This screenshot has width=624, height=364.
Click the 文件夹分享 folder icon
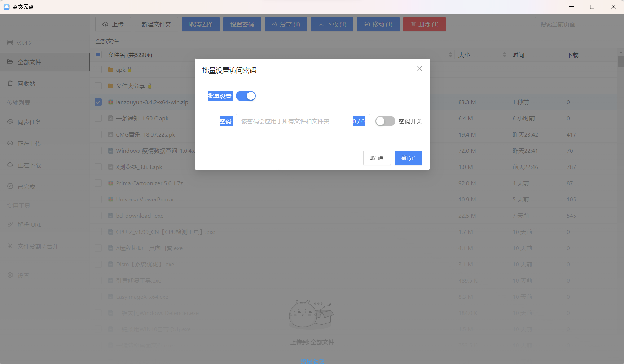111,86
